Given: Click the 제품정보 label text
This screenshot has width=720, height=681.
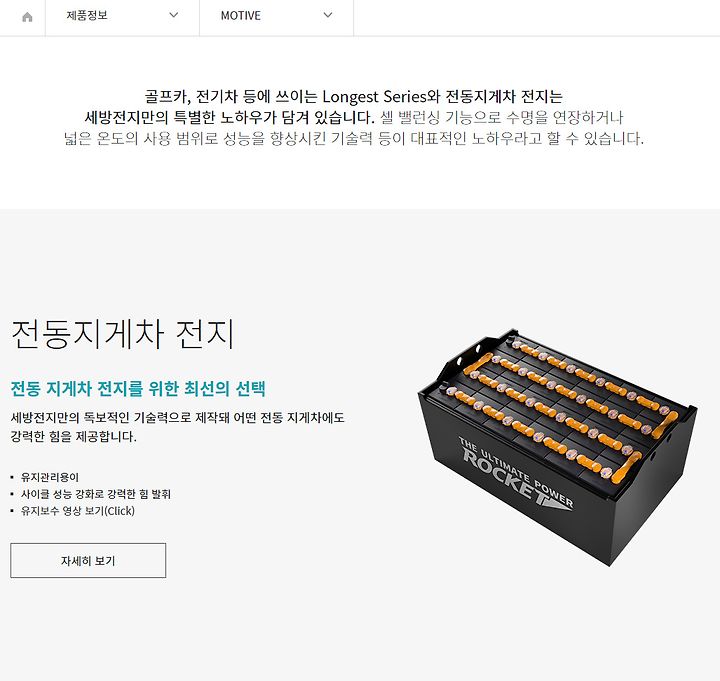Looking at the screenshot, I should [x=87, y=16].
